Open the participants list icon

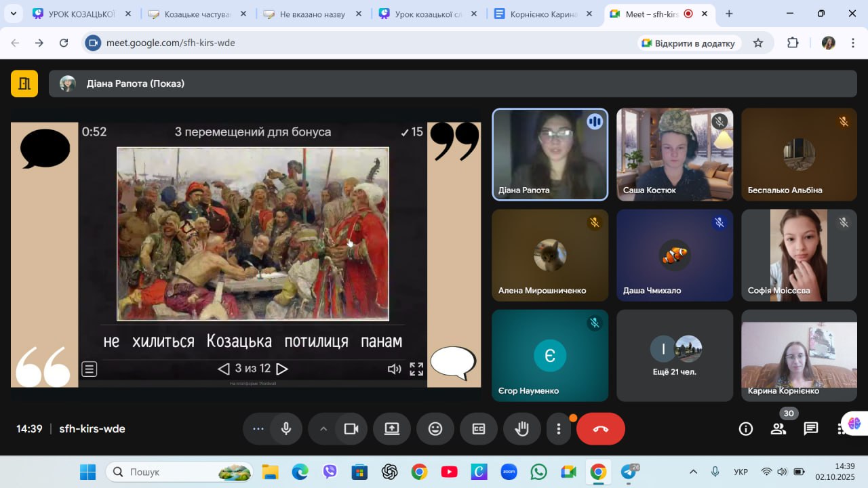pyautogui.click(x=778, y=428)
